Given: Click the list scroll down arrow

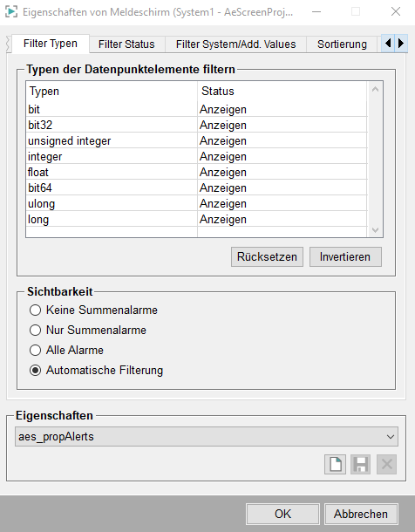Looking at the screenshot, I should tap(375, 230).
